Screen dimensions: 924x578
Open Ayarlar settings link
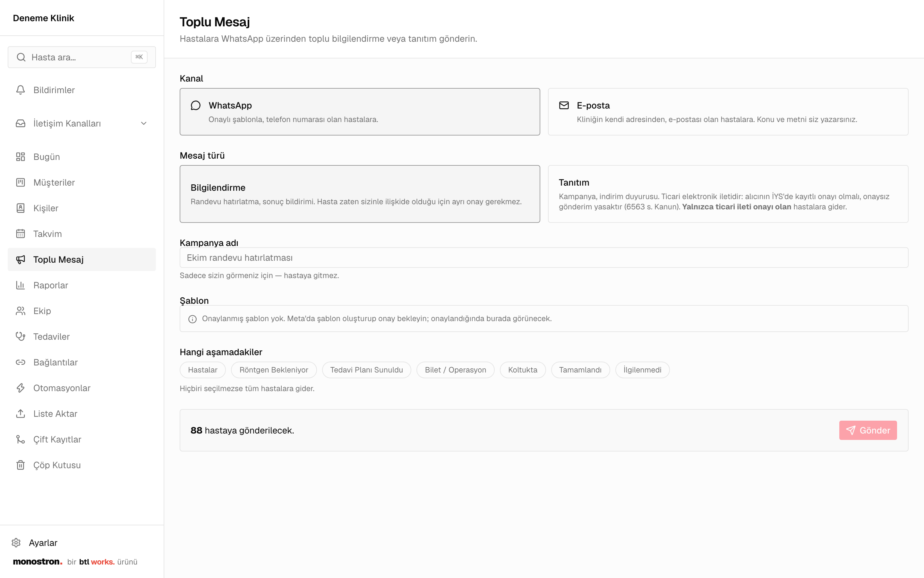(x=43, y=542)
